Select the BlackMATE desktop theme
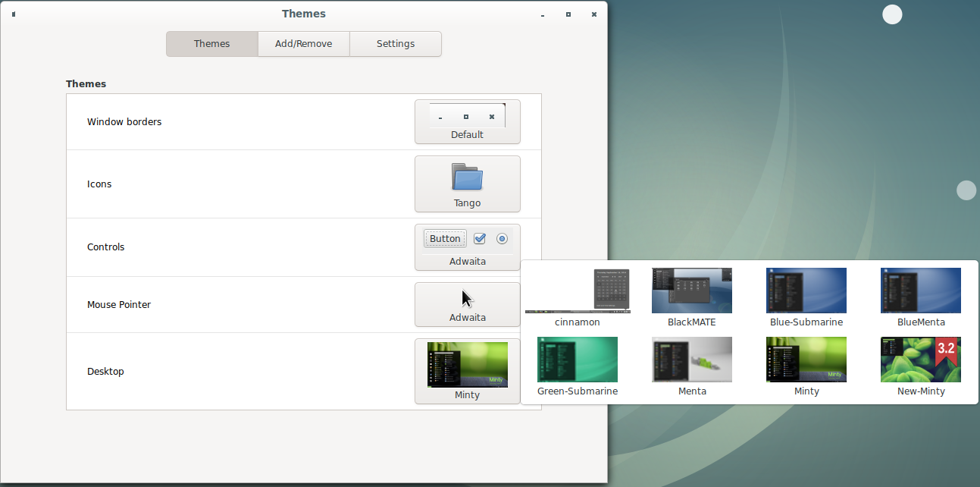Screen dimensions: 980x487 coord(692,297)
